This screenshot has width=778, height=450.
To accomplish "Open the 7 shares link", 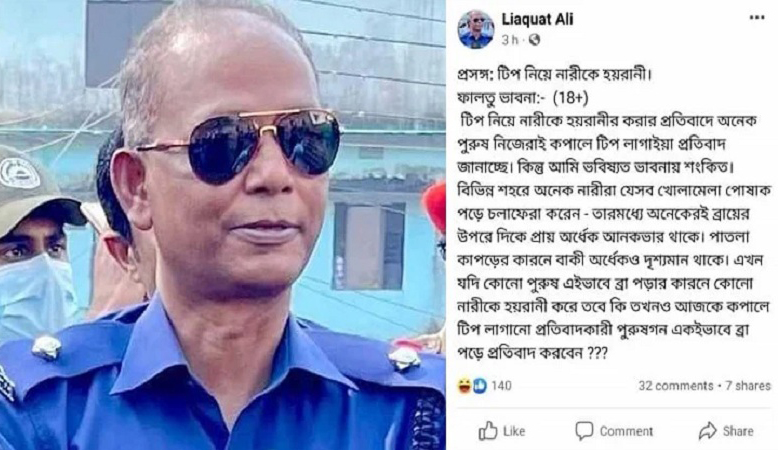I will click(748, 386).
